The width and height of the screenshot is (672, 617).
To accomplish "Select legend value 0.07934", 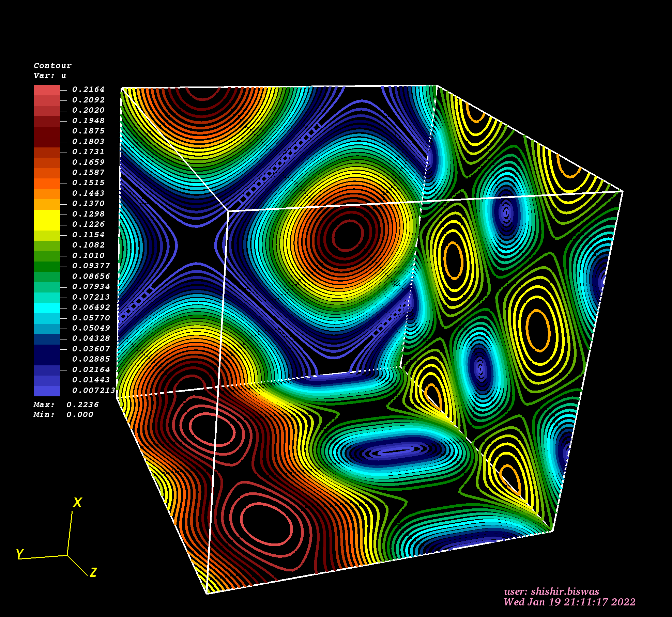I will tap(91, 287).
